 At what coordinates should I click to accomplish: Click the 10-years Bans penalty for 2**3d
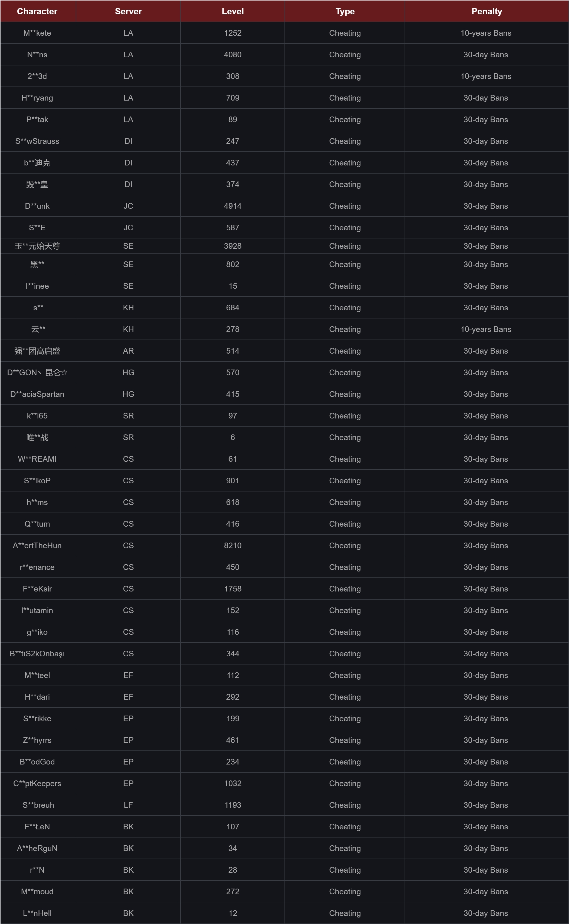(485, 76)
